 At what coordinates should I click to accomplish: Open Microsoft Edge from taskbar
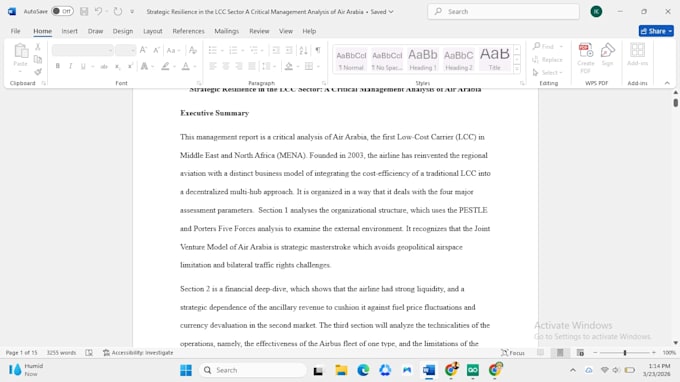pos(363,370)
